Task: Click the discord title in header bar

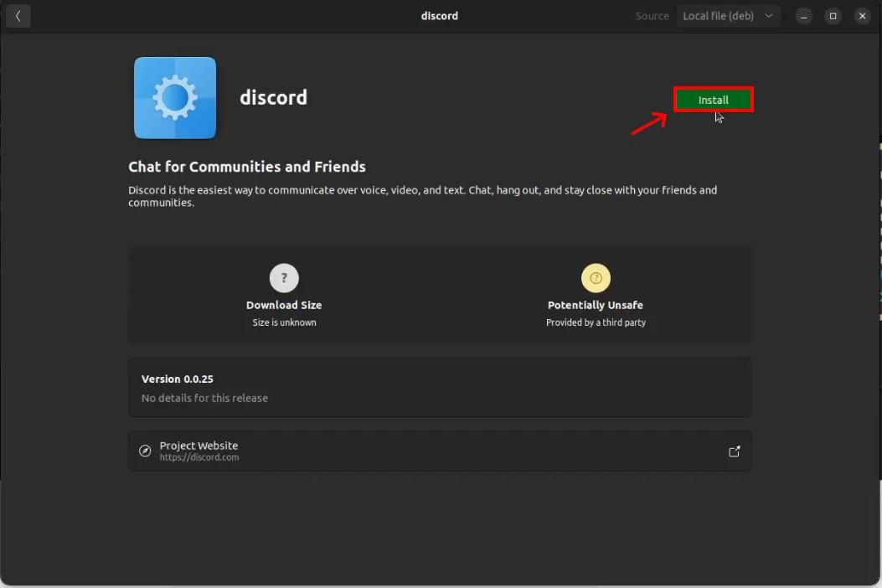Action: [x=439, y=16]
